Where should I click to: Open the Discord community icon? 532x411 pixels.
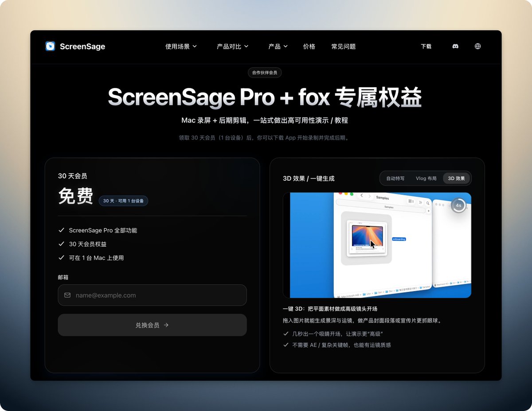pyautogui.click(x=455, y=46)
